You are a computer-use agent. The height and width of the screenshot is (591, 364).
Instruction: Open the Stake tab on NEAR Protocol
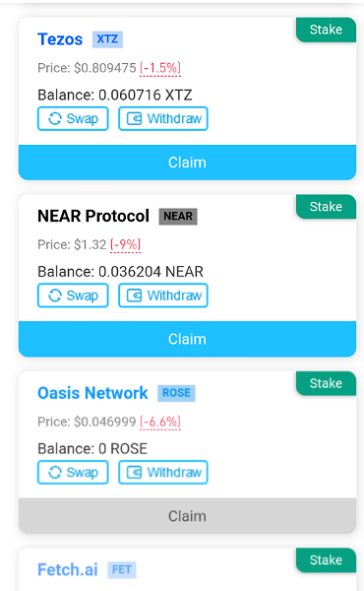(x=326, y=207)
